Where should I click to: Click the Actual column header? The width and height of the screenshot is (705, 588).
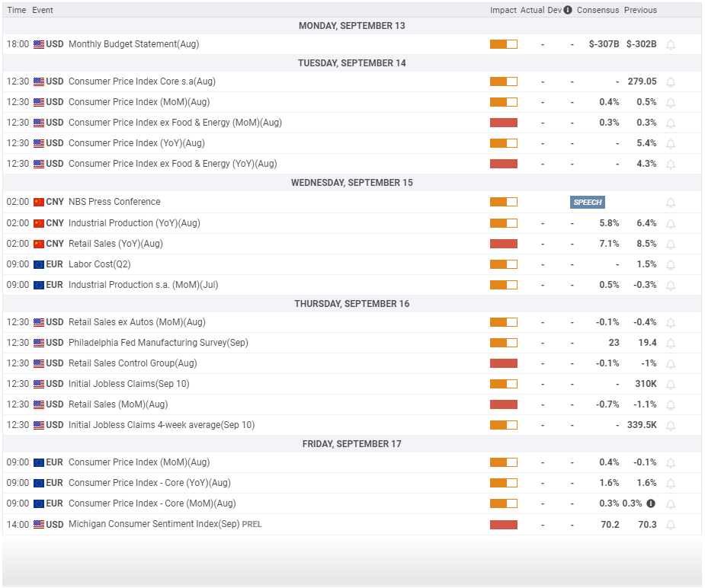coord(532,10)
